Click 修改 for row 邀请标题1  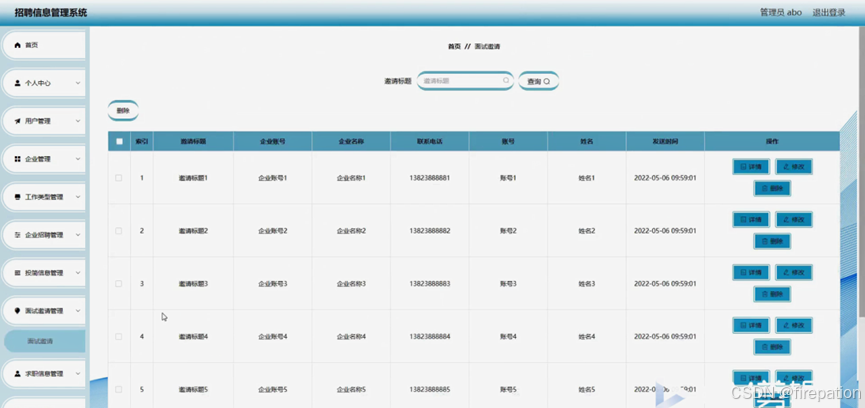(x=794, y=167)
